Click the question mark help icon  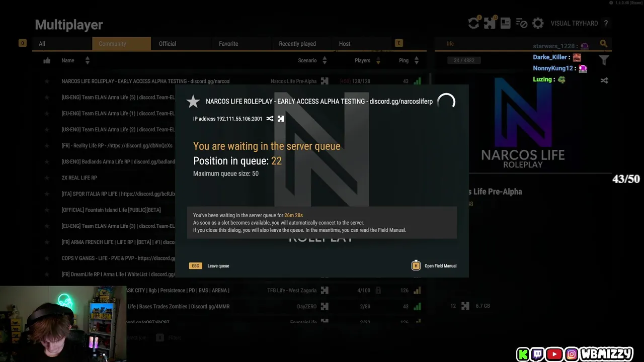pos(606,23)
